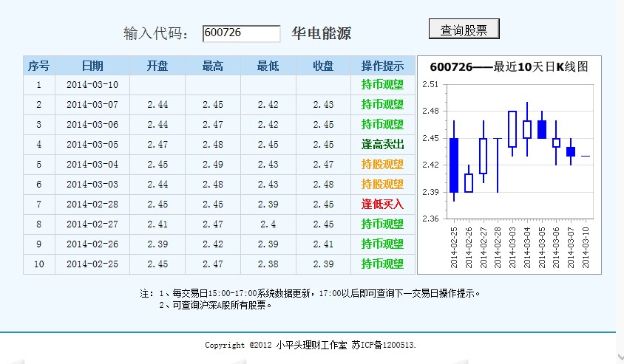Click 逢高卖出 hint in row 4
Screen dimensions: 624x364
(382, 144)
